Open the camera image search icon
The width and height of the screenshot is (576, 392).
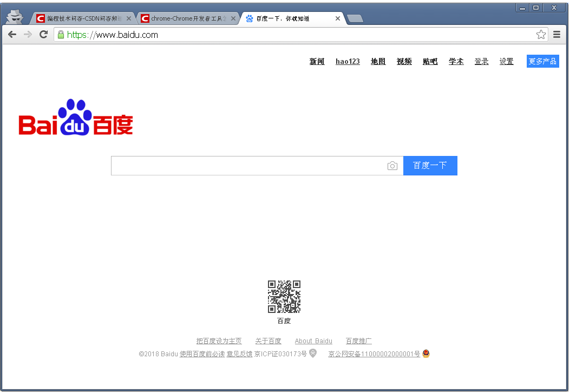tap(392, 166)
